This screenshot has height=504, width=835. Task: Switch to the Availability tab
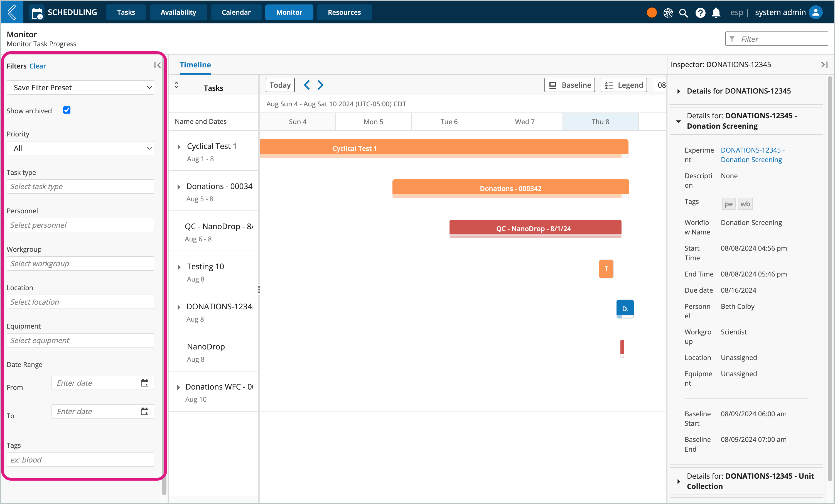click(178, 11)
